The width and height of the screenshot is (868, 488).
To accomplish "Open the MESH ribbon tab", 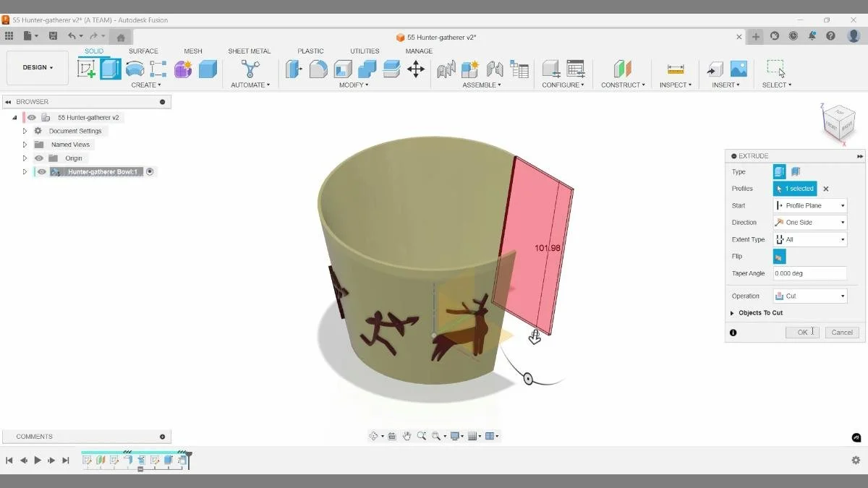I will click(x=193, y=51).
